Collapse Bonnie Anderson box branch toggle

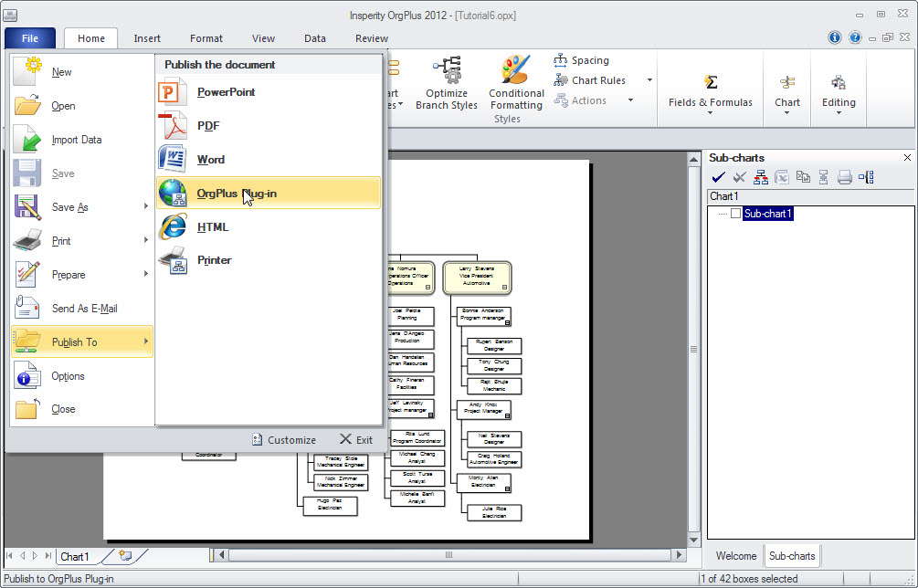[507, 323]
